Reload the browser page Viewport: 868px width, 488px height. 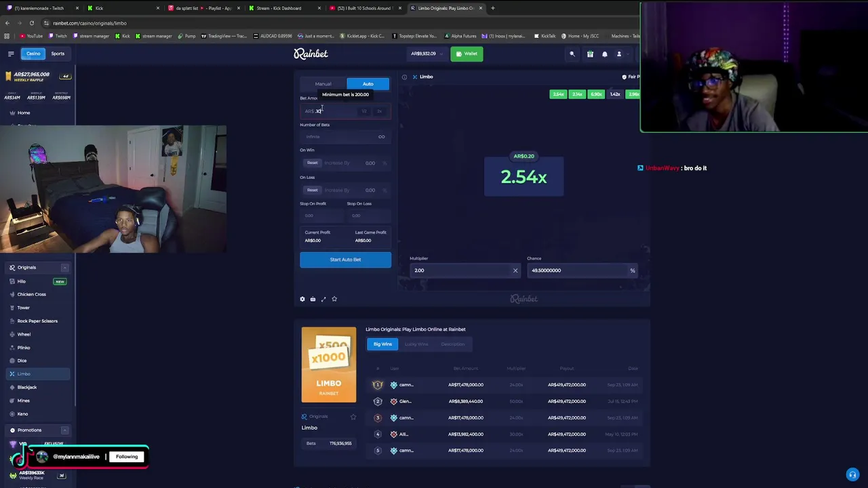pyautogui.click(x=31, y=23)
